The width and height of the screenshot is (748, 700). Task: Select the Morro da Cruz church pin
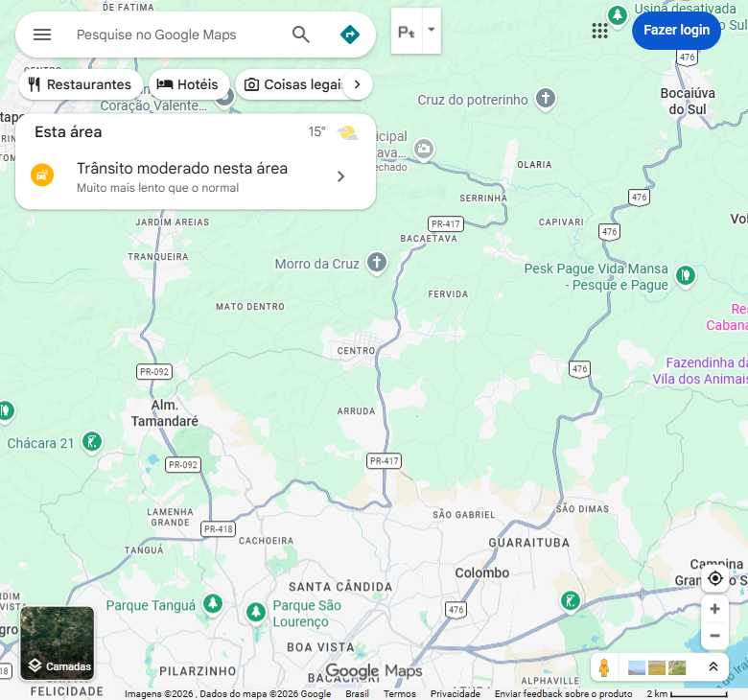pos(377,263)
